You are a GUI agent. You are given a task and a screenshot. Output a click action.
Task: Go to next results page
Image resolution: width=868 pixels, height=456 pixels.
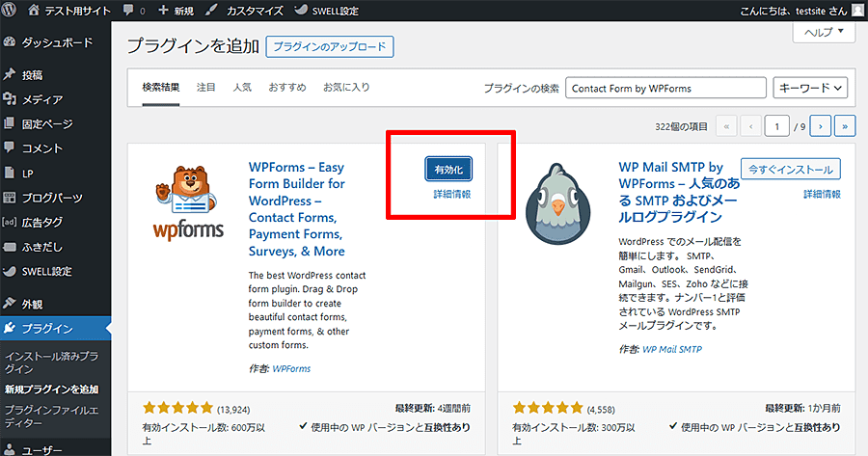click(x=821, y=126)
